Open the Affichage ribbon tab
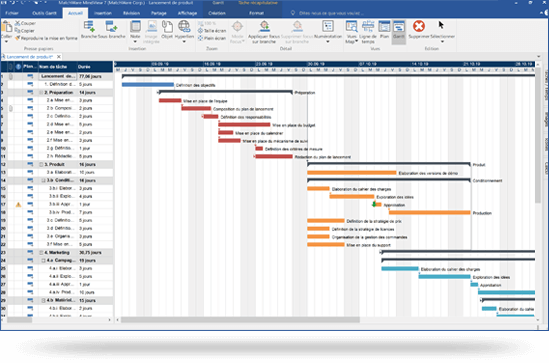 [x=187, y=13]
